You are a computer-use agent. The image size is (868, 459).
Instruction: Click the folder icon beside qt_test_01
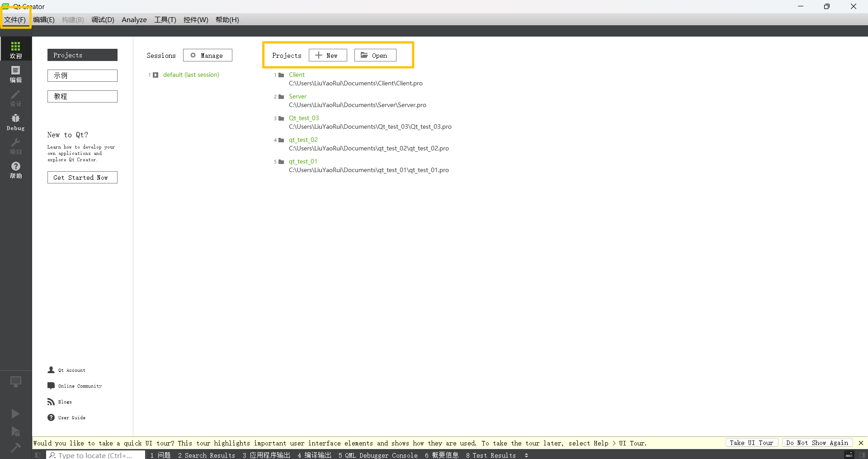tap(281, 162)
